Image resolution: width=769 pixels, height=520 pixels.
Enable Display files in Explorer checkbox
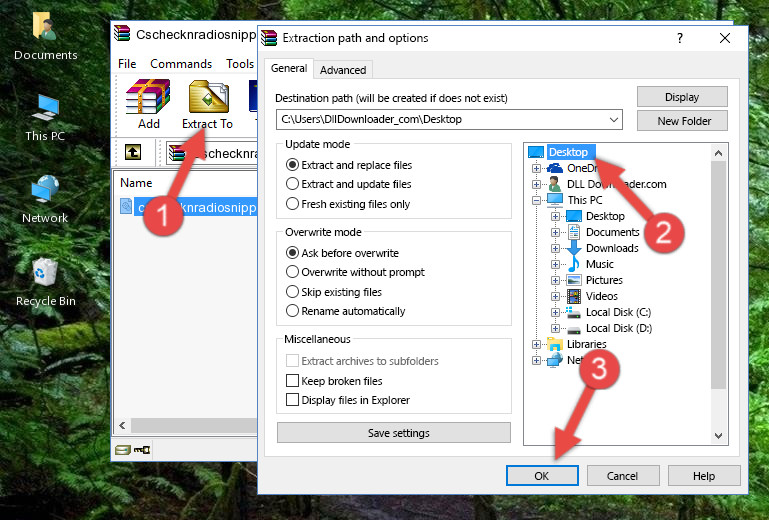click(x=292, y=400)
